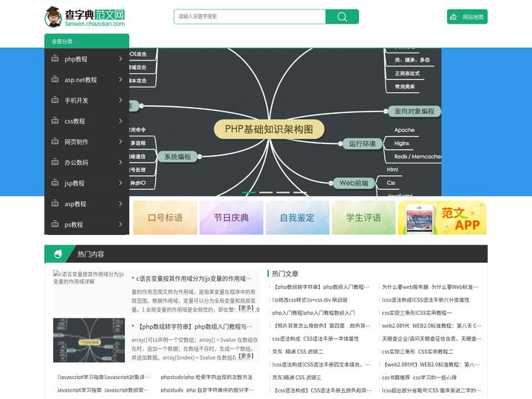Image resolution: width=532 pixels, height=399 pixels.
Task: Open the PHP基础知识架构图 carousel image
Action: [285, 122]
